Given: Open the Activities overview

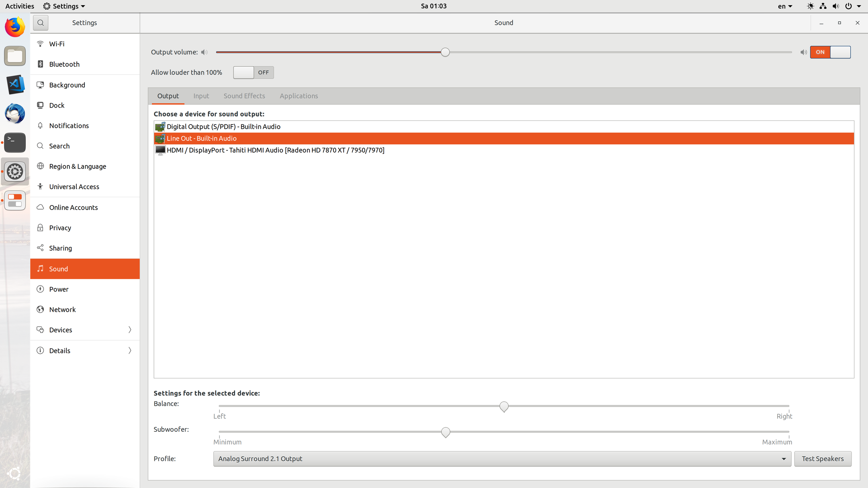Looking at the screenshot, I should click(20, 6).
